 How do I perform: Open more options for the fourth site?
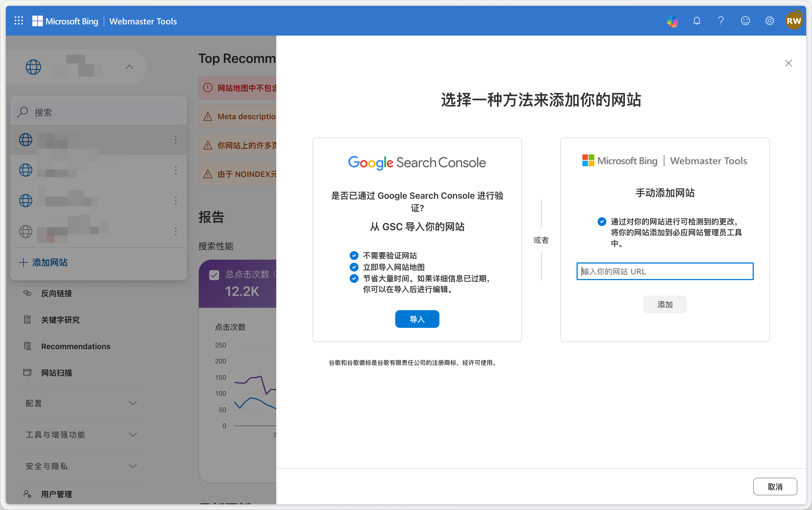tap(176, 231)
